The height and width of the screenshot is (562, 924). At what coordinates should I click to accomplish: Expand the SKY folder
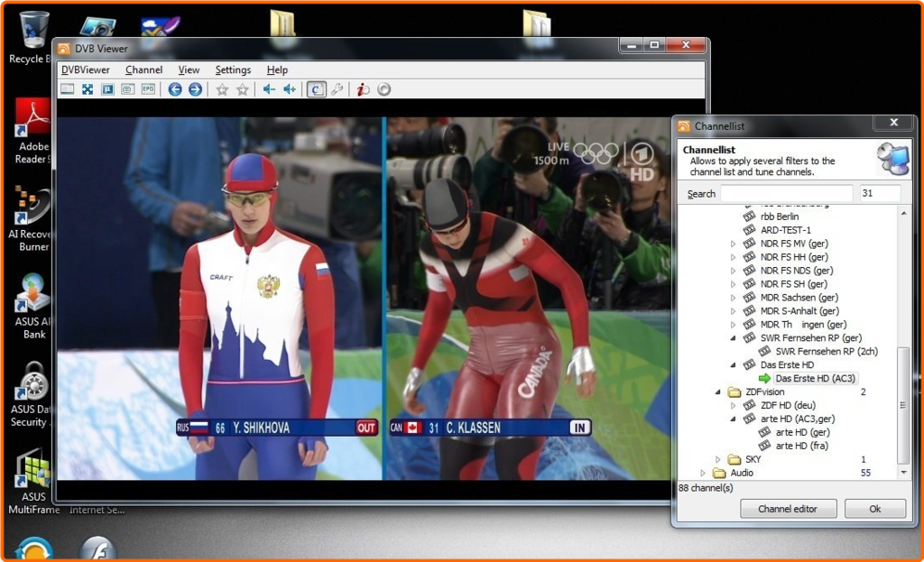point(717,459)
